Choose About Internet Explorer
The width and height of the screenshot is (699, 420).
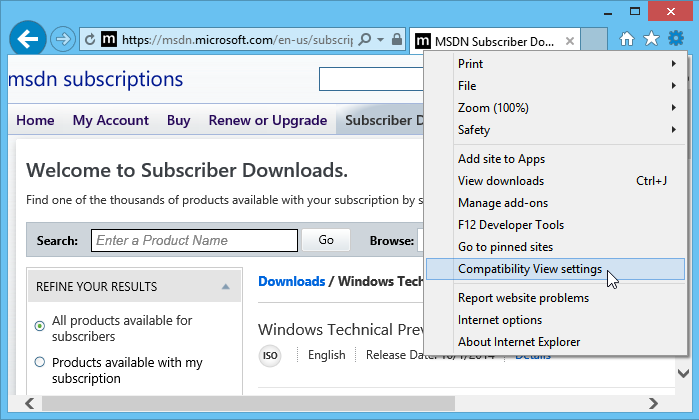(555, 342)
